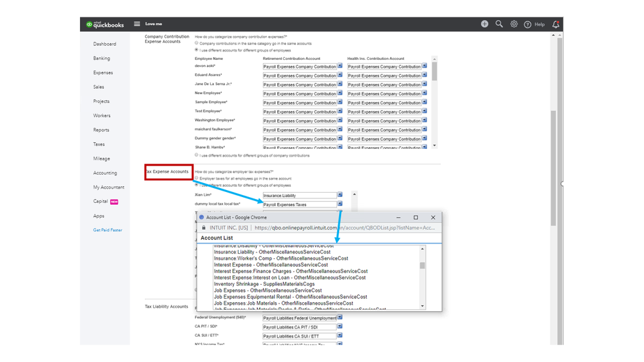Open devon aoki retirement account dropdown
The image size is (644, 362).
pos(340,66)
